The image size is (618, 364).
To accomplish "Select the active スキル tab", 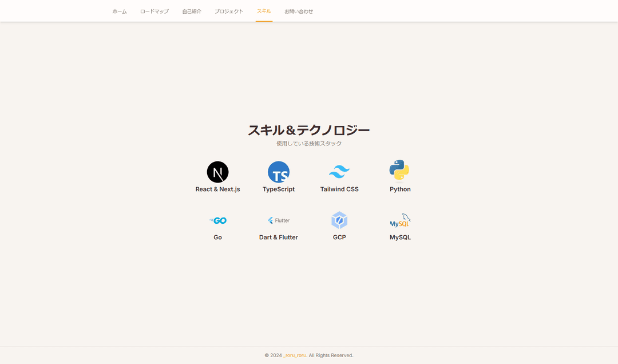I will coord(264,11).
